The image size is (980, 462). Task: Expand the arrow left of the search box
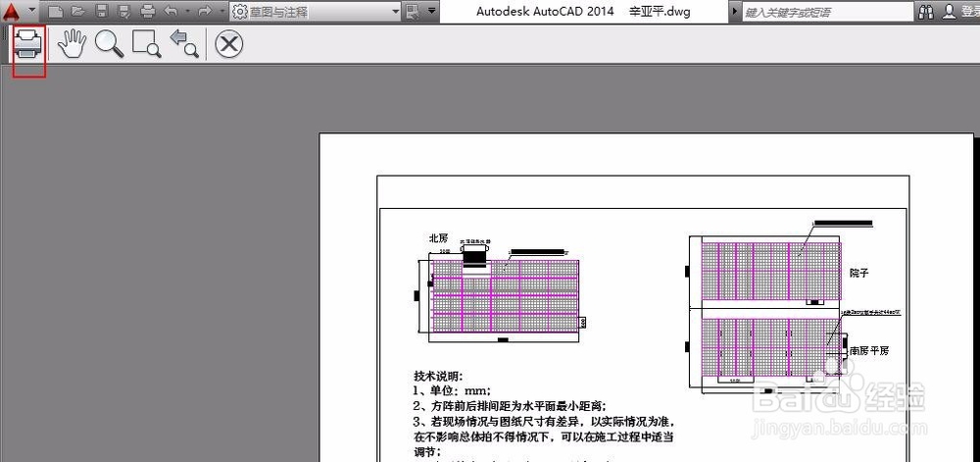[734, 11]
